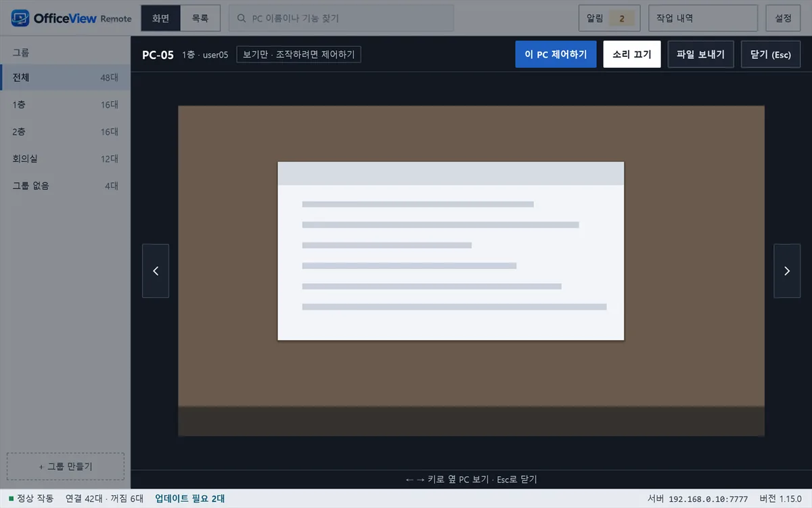Click 연결 42대 · 꺼짐 6대 status text
This screenshot has width=812, height=508.
tap(104, 499)
